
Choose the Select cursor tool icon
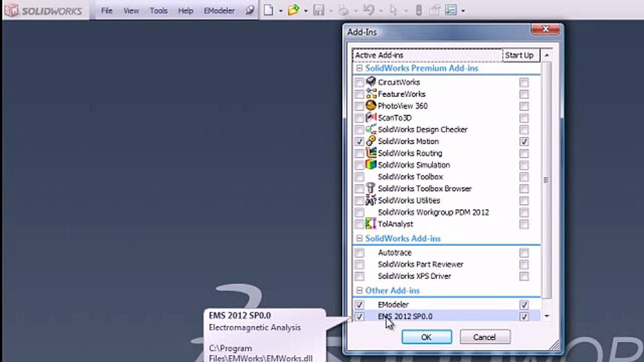(393, 10)
